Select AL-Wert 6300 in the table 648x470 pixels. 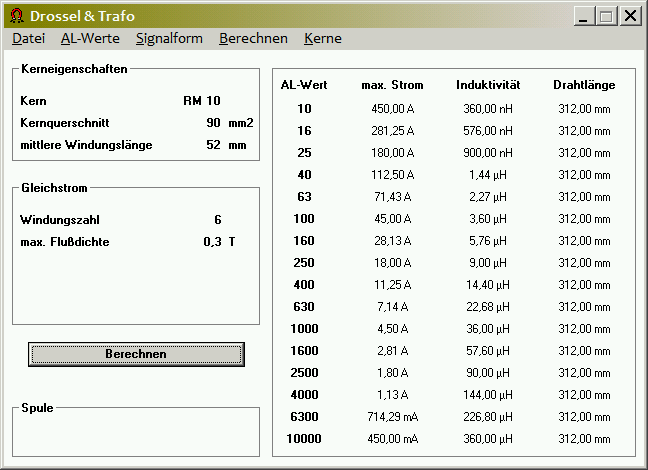click(x=304, y=416)
